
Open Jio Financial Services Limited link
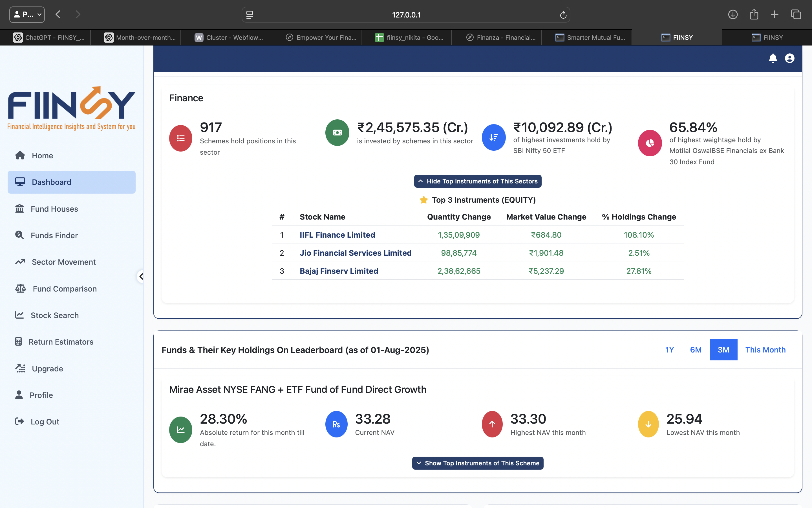(x=355, y=253)
